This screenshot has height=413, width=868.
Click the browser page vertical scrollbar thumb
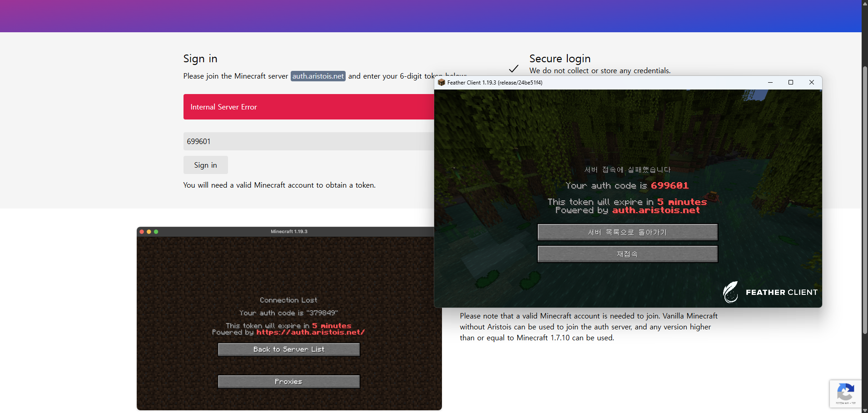point(865,200)
